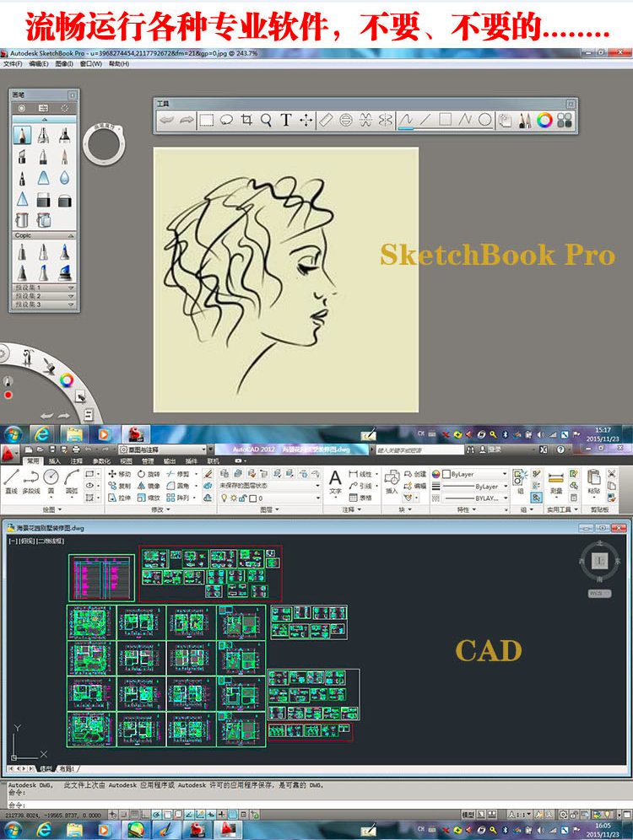633x840 pixels.
Task: Expand 预设集 2 in brush palette
Action: pos(44,296)
